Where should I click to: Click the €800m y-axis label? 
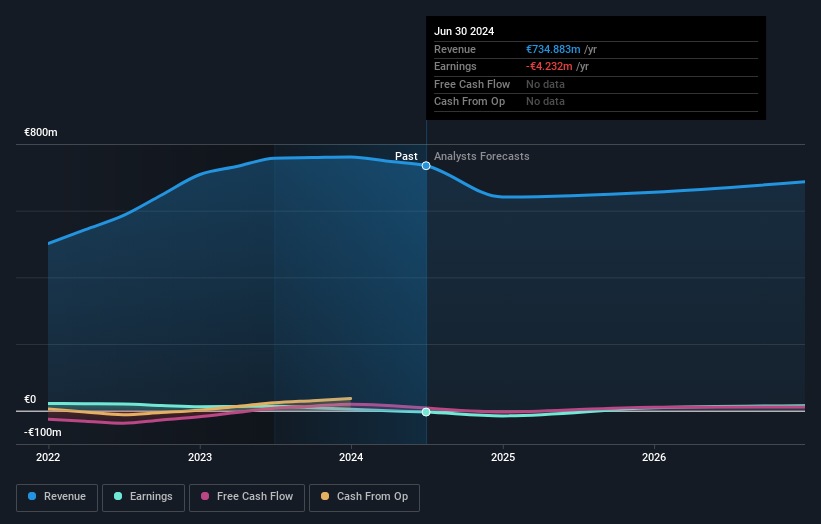[x=41, y=132]
